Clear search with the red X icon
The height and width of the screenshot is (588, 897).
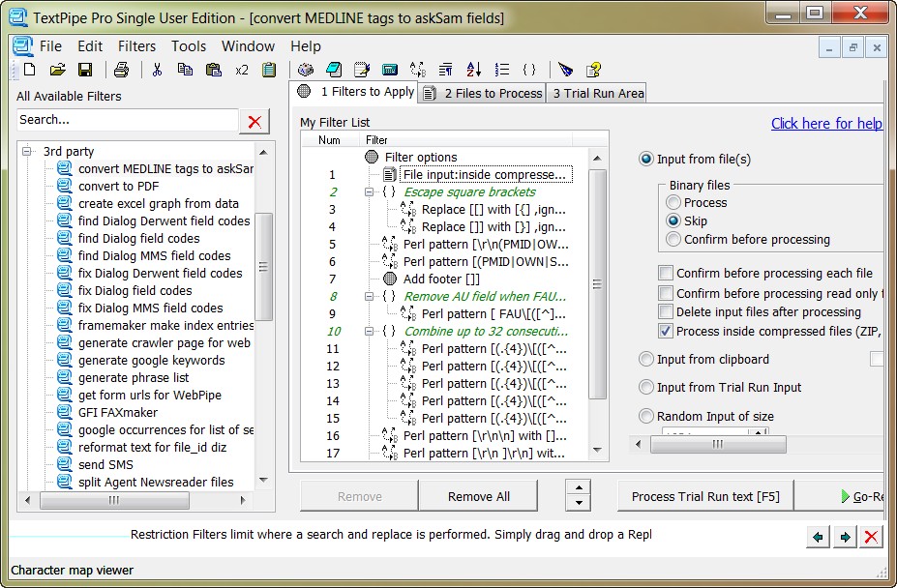click(254, 121)
